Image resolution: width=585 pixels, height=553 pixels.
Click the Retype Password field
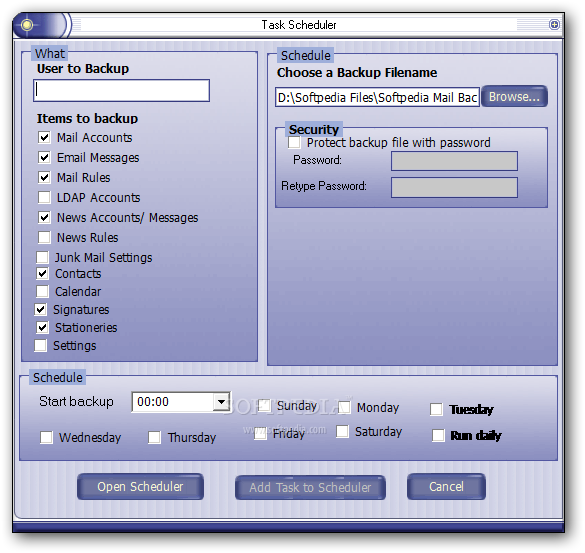[x=454, y=187]
